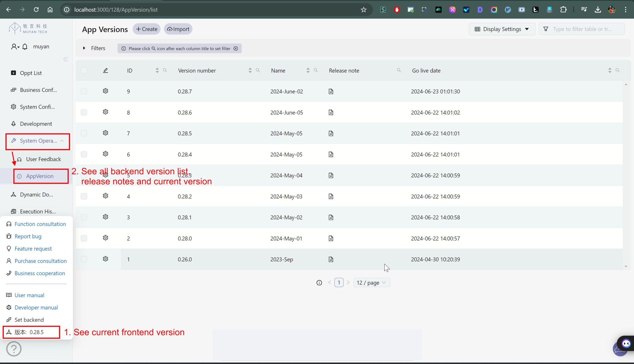The width and height of the screenshot is (634, 364).
Task: Open User Feedback in sidebar
Action: tap(43, 159)
